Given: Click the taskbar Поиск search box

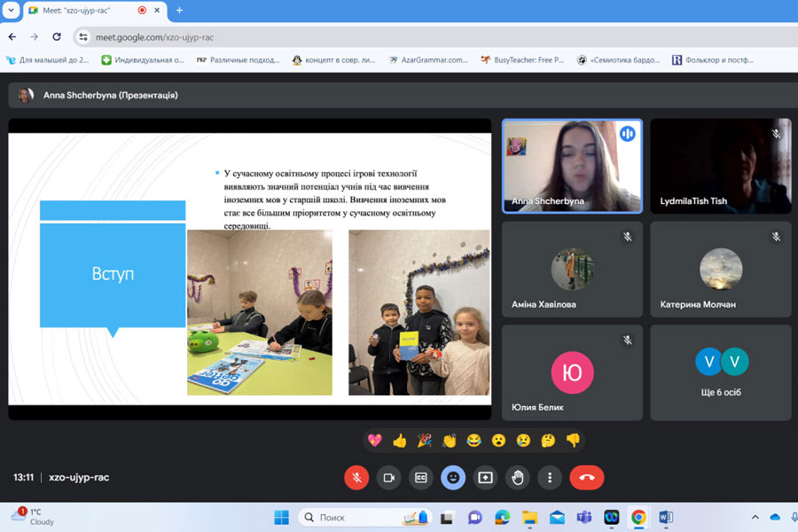Looking at the screenshot, I should click(364, 517).
